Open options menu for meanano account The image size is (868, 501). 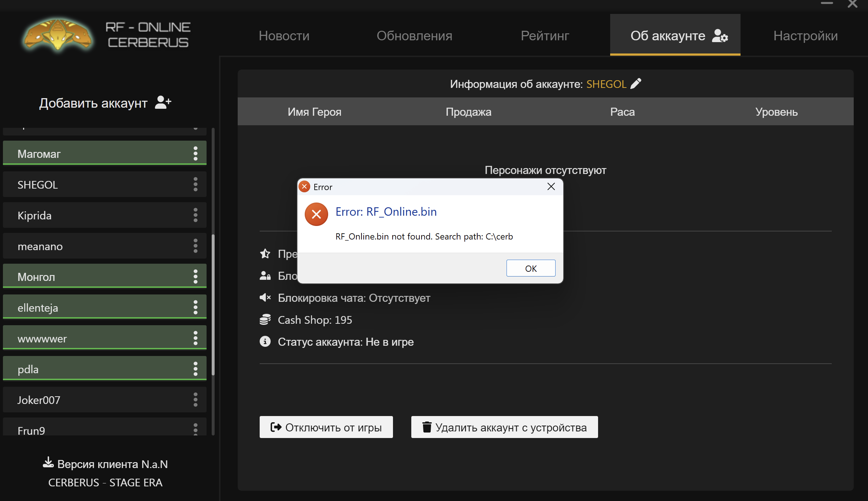196,246
